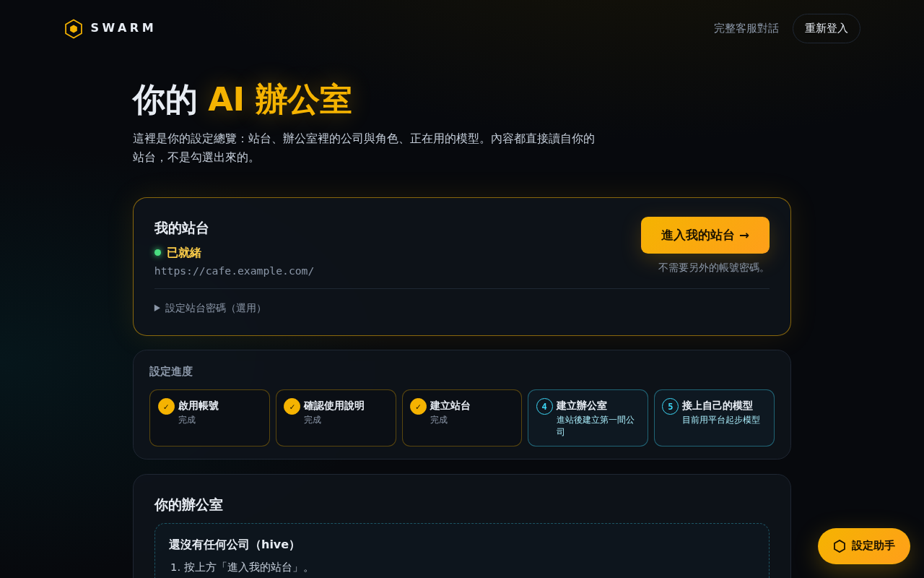Select the 建立辦公室 step card
This screenshot has width=924, height=578.
588,418
